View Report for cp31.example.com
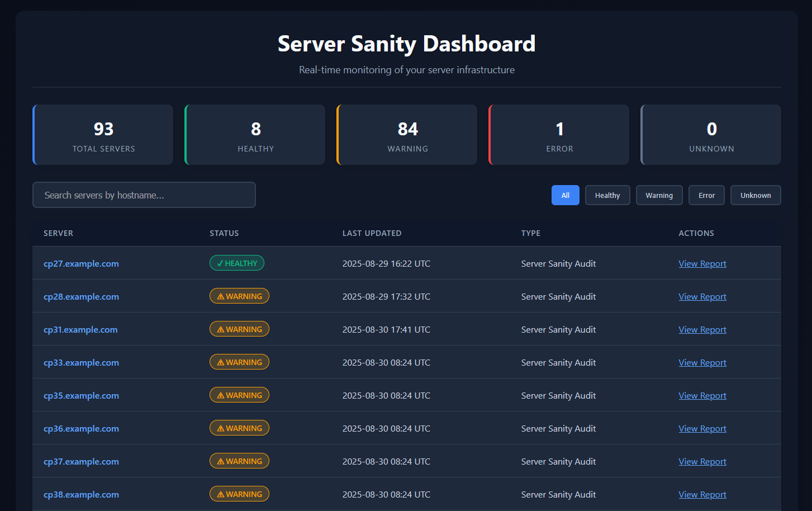Screen dimensions: 812x511 point(702,330)
